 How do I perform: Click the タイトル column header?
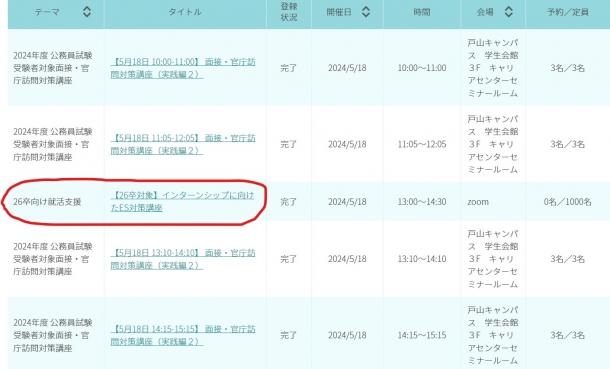point(185,12)
